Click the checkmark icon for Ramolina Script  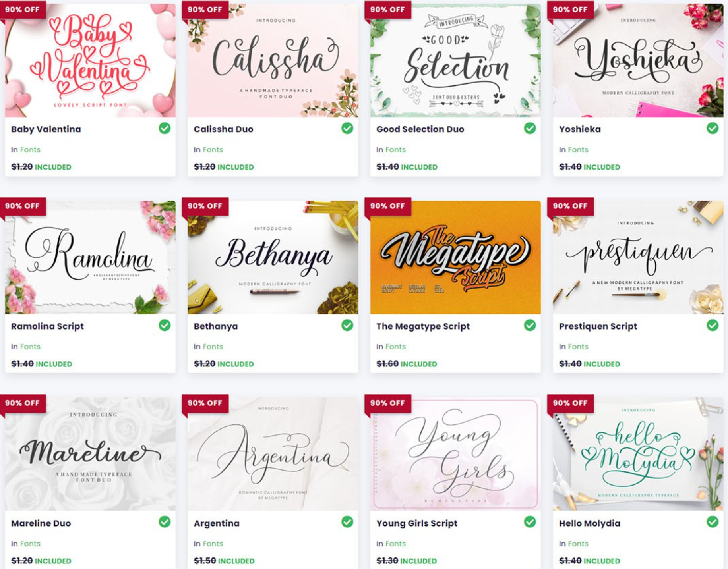click(165, 325)
